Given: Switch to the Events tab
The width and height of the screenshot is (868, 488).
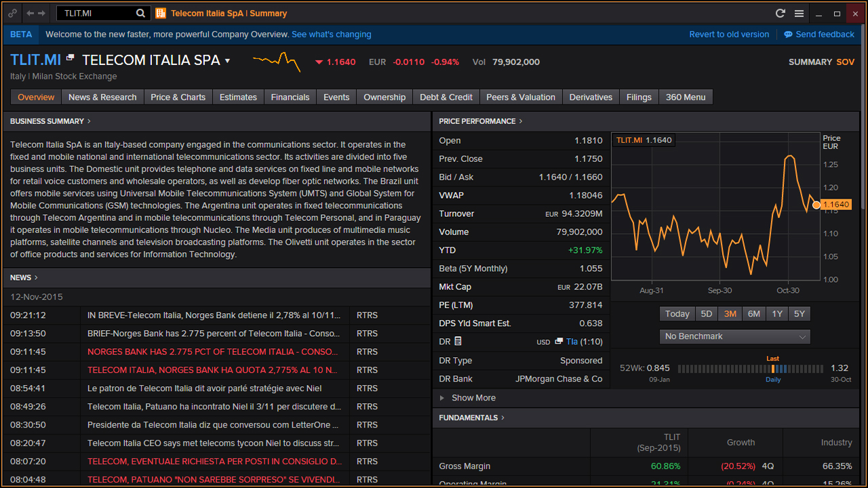Looking at the screenshot, I should click(x=336, y=97).
